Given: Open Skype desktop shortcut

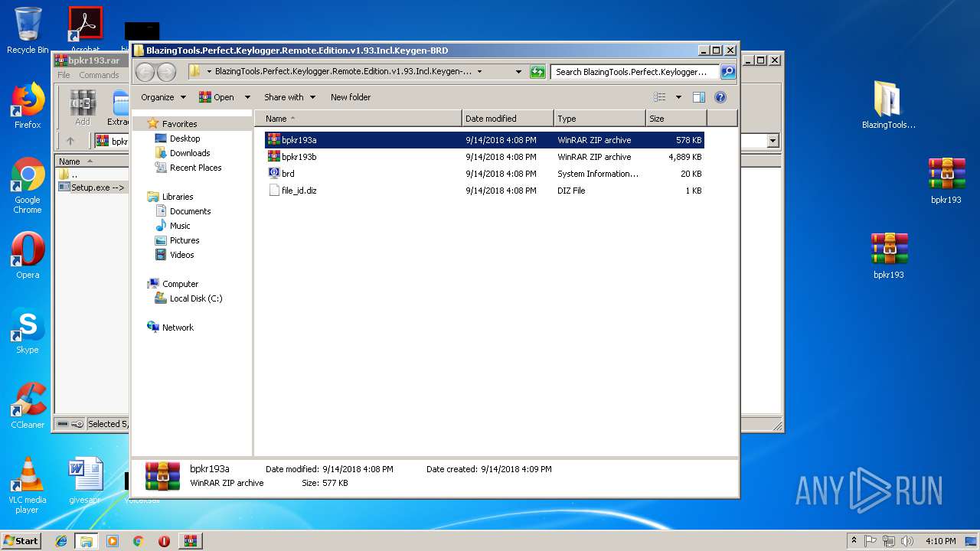Looking at the screenshot, I should coord(28,330).
